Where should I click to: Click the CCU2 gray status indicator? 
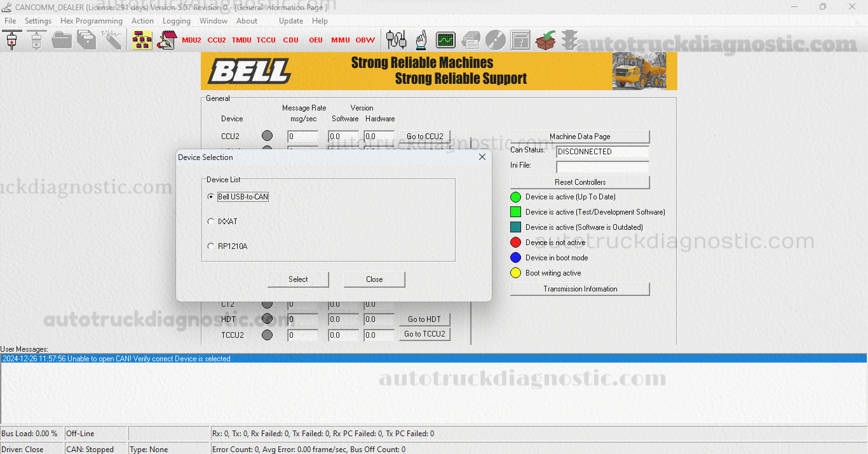tap(267, 136)
